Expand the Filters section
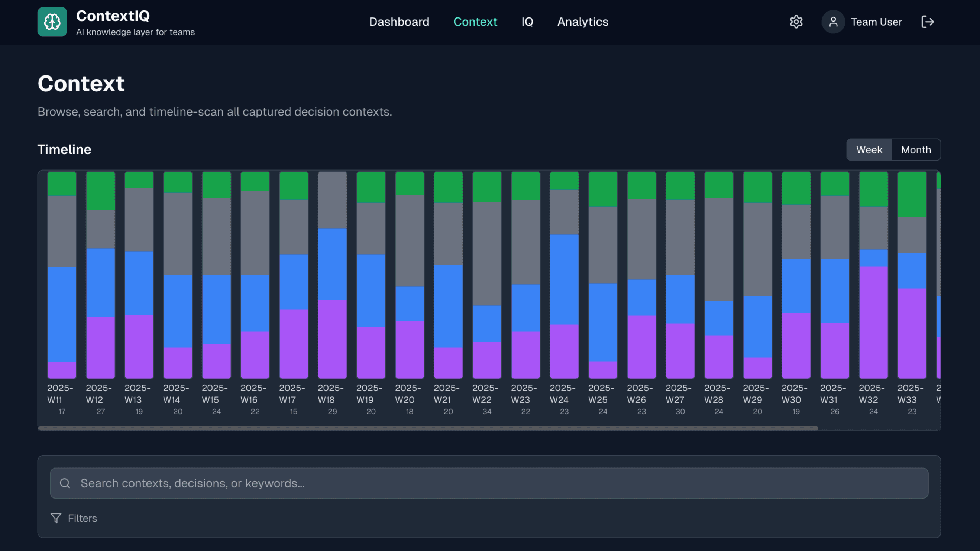The image size is (980, 551). click(x=82, y=518)
